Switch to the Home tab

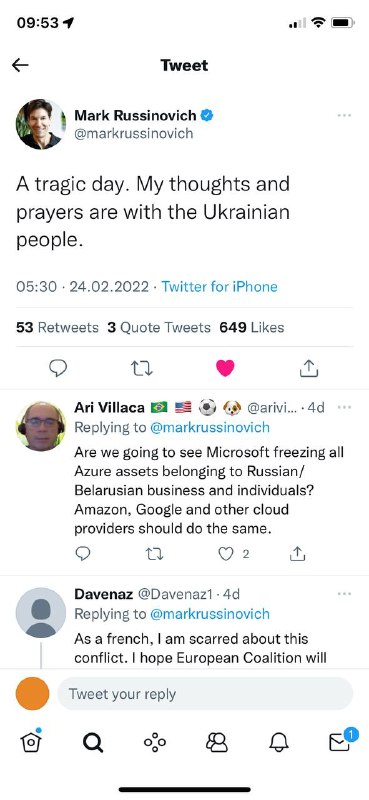point(31,742)
